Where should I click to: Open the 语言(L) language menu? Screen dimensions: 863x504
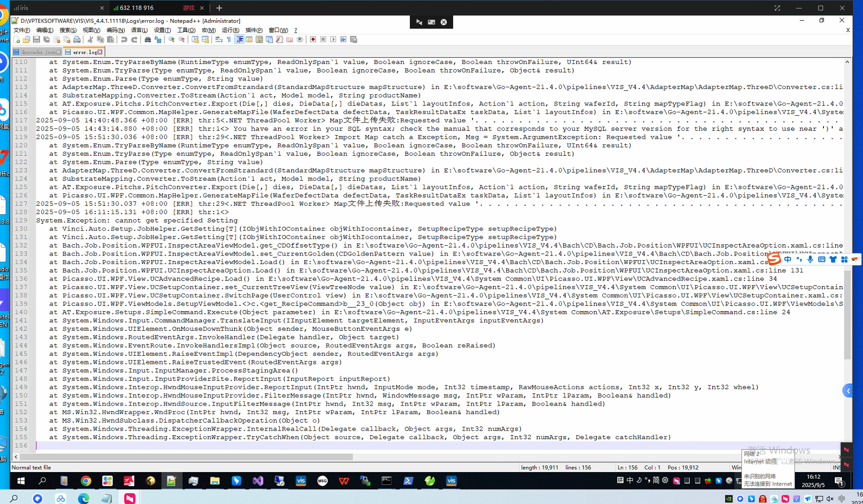pos(139,30)
